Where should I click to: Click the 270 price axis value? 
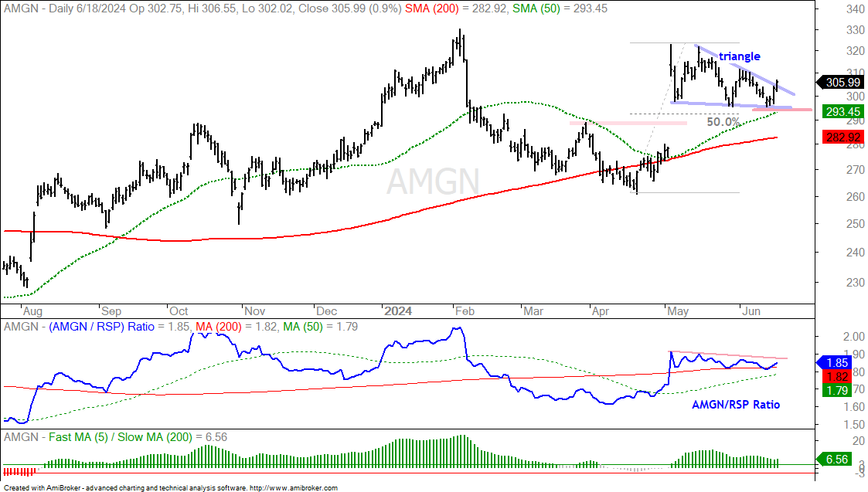pos(856,170)
